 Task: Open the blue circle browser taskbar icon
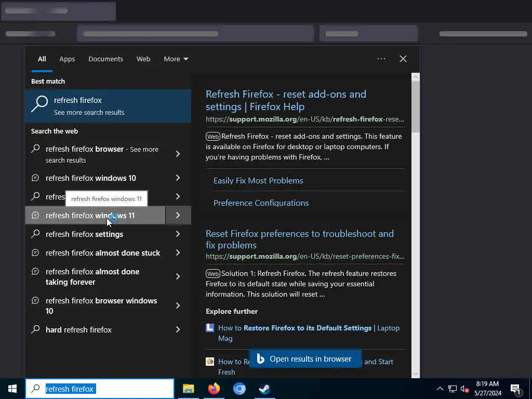click(239, 389)
